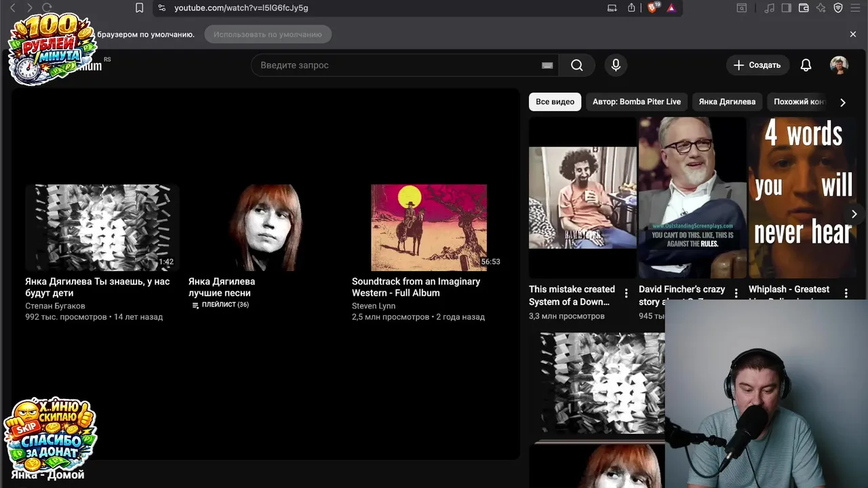The width and height of the screenshot is (868, 488).
Task: Open options menu for 'Whiplash - Greatest' short
Action: [846, 293]
